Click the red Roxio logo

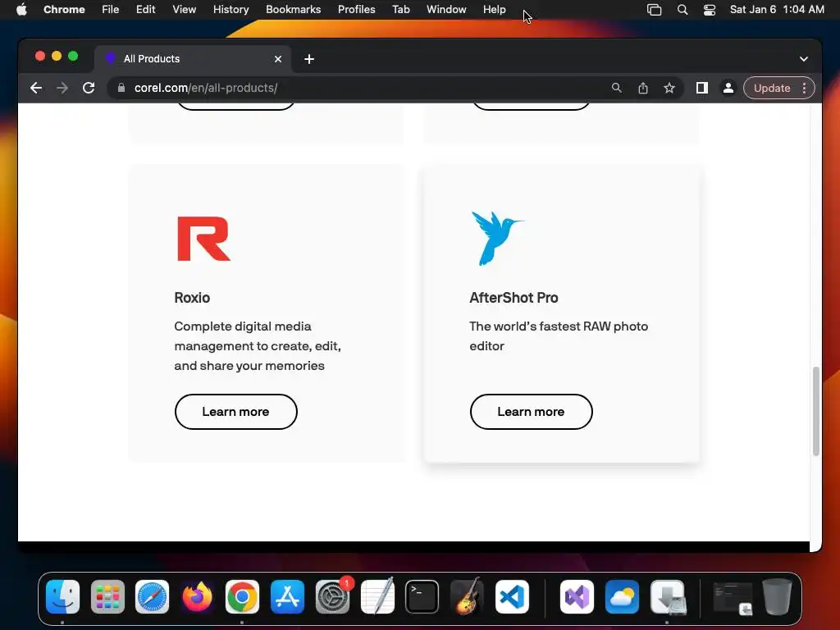(203, 239)
